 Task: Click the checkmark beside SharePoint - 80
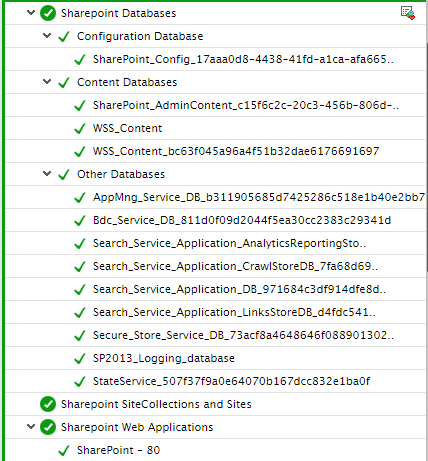[x=64, y=450]
